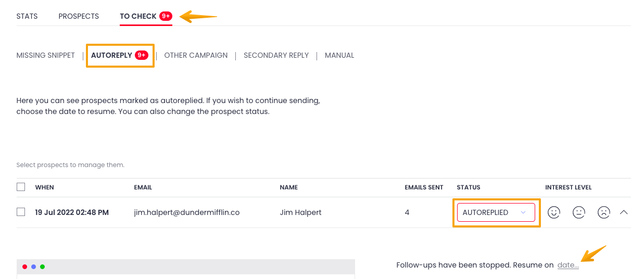Show the OTHER CAMPAIGN category
The image size is (644, 279).
pyautogui.click(x=196, y=55)
